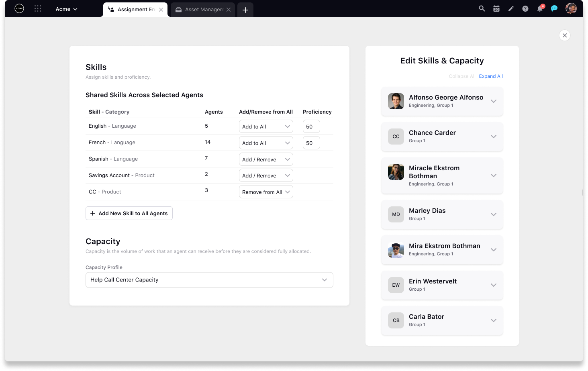Expand Carla Bator's chevron
The width and height of the screenshot is (588, 371).
tap(493, 320)
